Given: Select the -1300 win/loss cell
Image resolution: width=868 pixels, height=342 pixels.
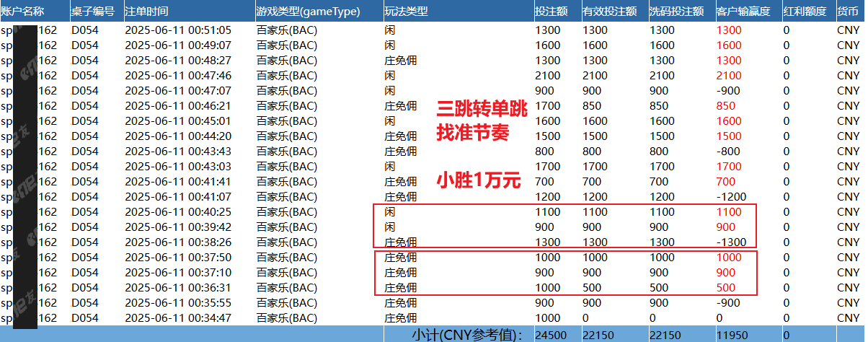Looking at the screenshot, I should coord(731,242).
